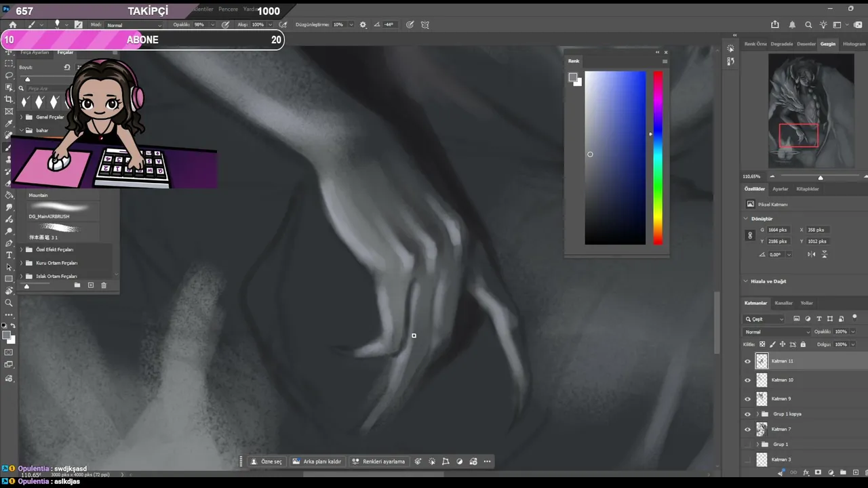The width and height of the screenshot is (868, 488).
Task: Collapse Hizala ve Dağıt section
Action: (x=746, y=281)
